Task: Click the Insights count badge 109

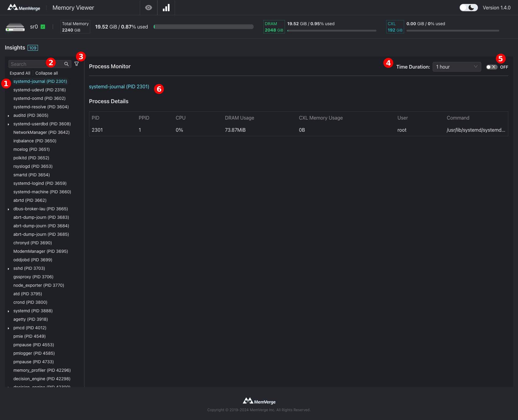Action: (x=33, y=48)
